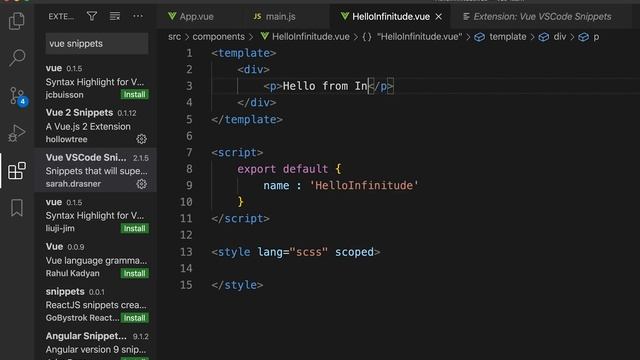Install vue extension by liuji-jim
Viewport: 640px width, 360px height.
point(134,229)
